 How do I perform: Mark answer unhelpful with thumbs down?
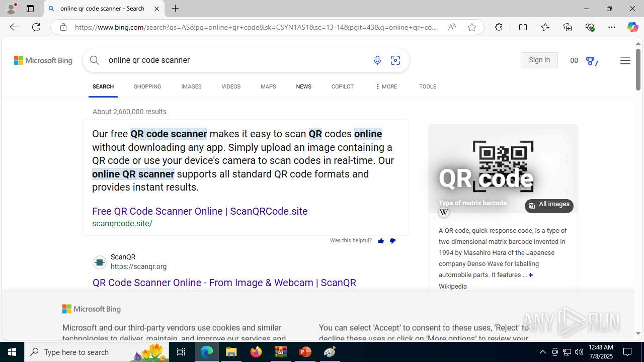392,241
